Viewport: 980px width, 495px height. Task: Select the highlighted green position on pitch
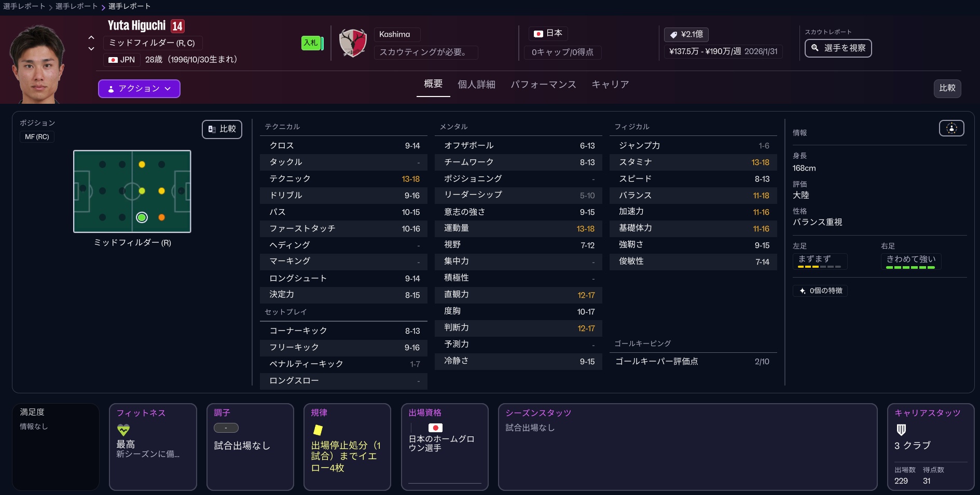(142, 217)
